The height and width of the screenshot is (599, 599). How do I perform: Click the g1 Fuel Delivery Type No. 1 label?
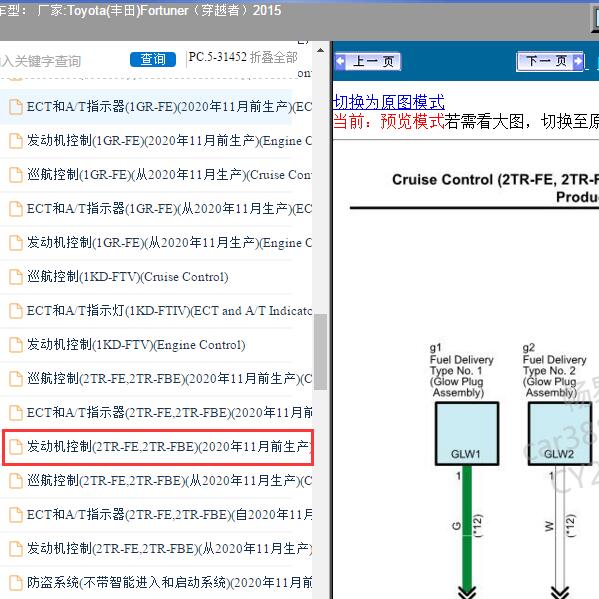pyautogui.click(x=461, y=371)
